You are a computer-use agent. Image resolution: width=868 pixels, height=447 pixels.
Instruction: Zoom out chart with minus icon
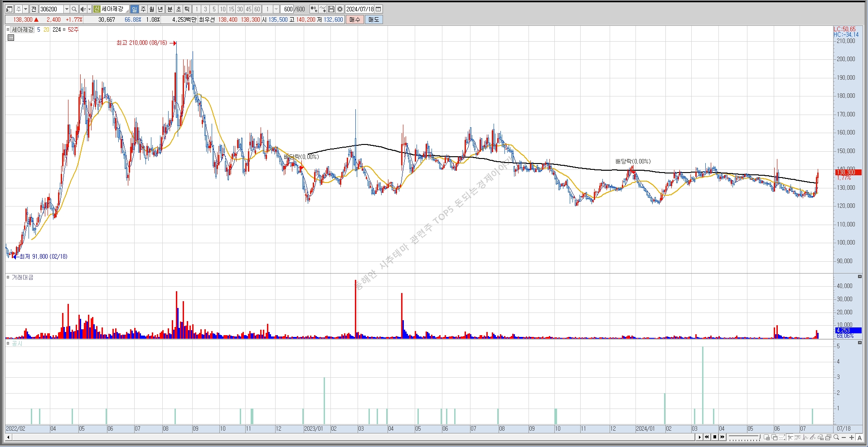tap(844, 437)
